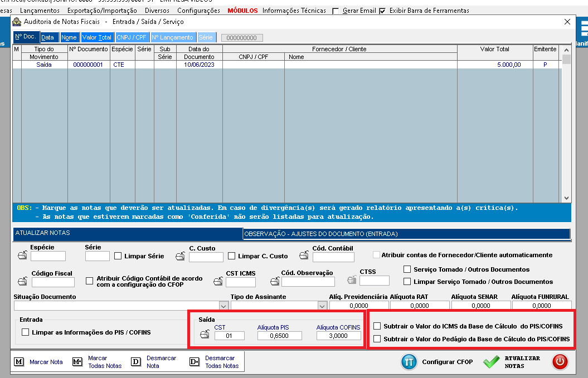Viewport: 588px width, 378px height.
Task: Open the MÓDULOS menu
Action: tap(242, 11)
